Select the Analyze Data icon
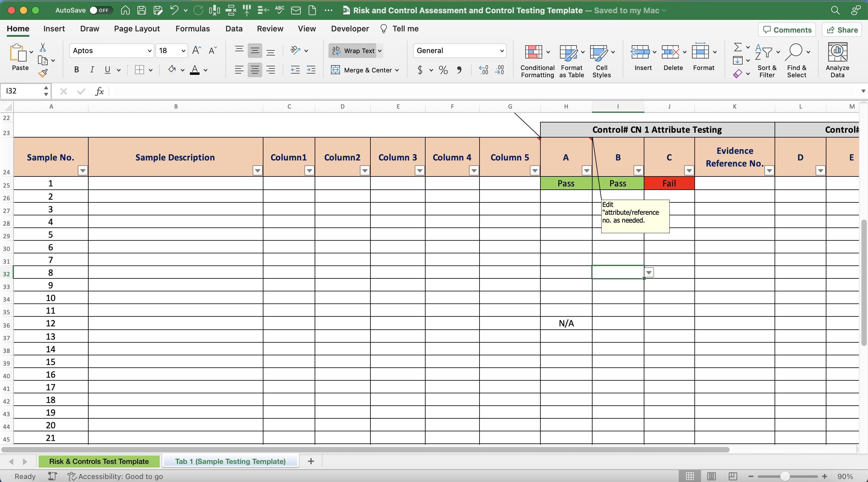868x482 pixels. click(x=838, y=60)
